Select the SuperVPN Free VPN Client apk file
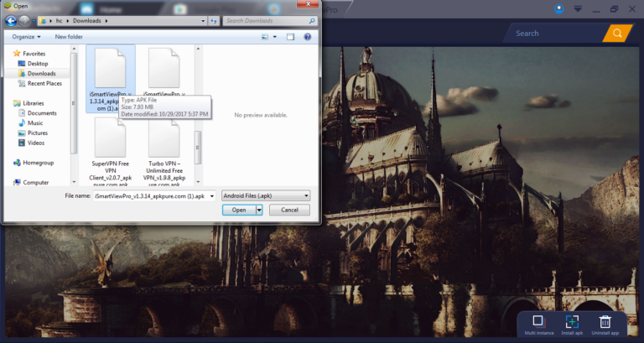Screen dimensions: 644x343 110,151
